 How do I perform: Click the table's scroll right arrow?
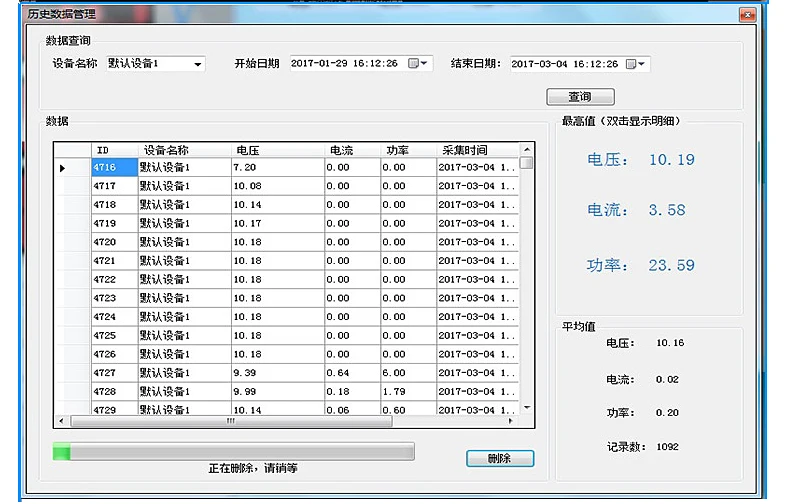(511, 421)
